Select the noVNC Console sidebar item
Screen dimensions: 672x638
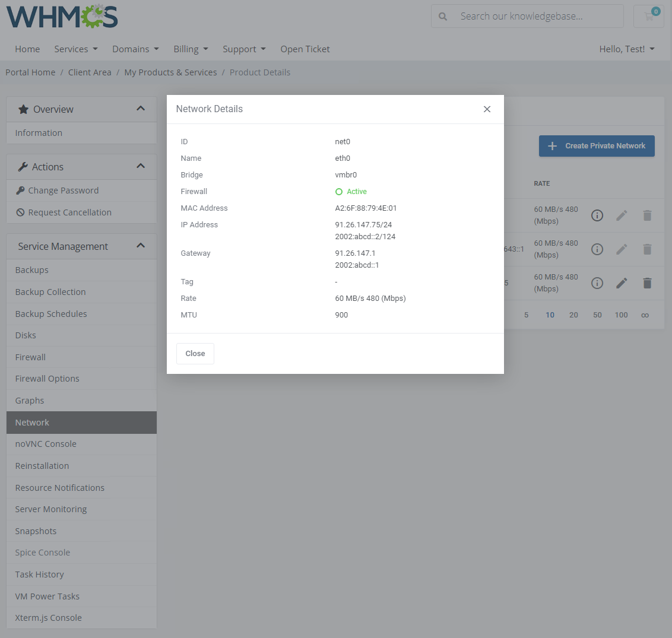pyautogui.click(x=46, y=443)
